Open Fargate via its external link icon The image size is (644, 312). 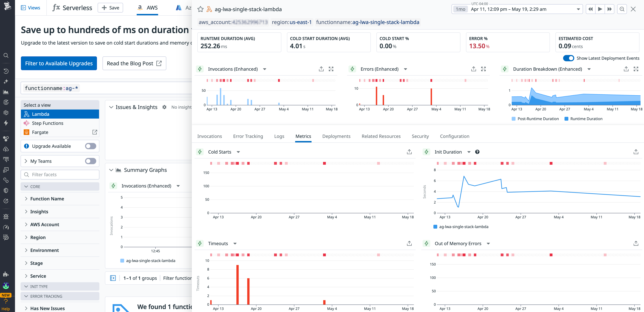94,132
